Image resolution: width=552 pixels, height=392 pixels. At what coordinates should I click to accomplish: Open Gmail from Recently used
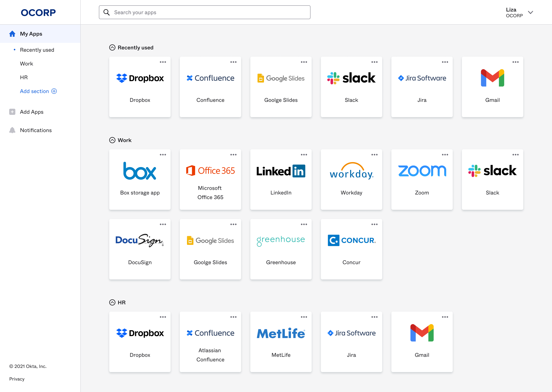(x=492, y=87)
